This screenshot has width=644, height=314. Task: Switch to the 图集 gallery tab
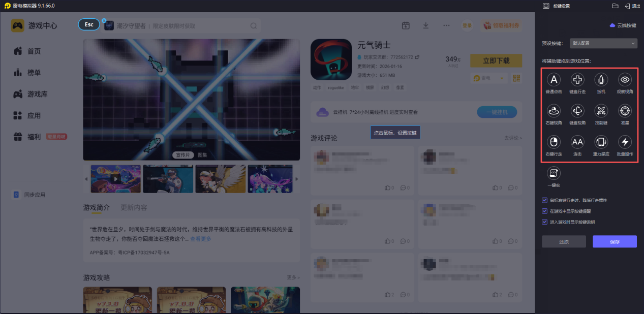coord(202,155)
